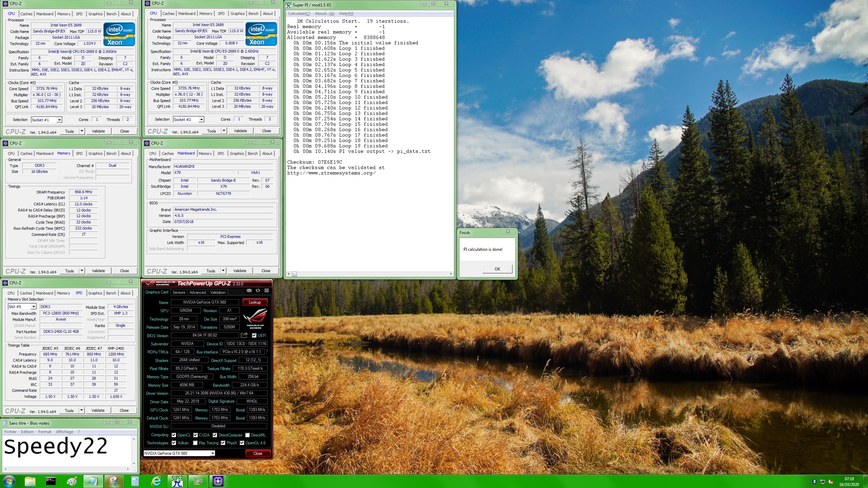This screenshot has width=868, height=488.
Task: Click the CPU-Z chip taskbar icon
Action: (218, 481)
